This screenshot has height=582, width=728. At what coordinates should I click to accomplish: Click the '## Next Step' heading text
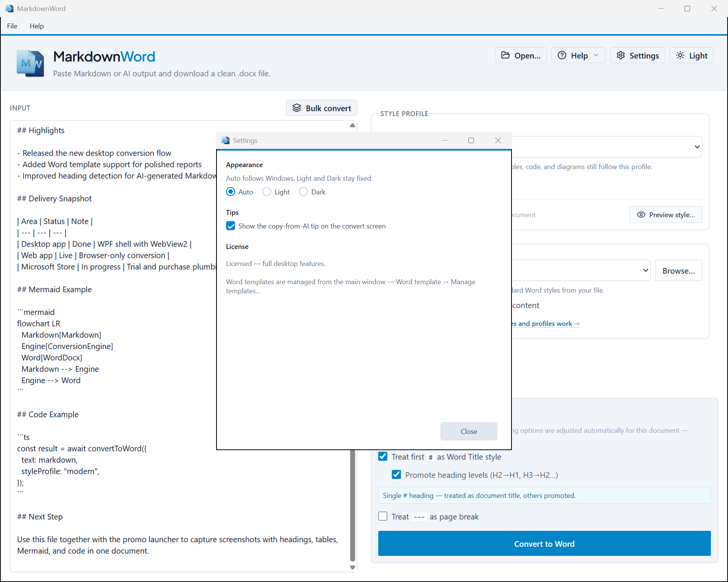40,517
